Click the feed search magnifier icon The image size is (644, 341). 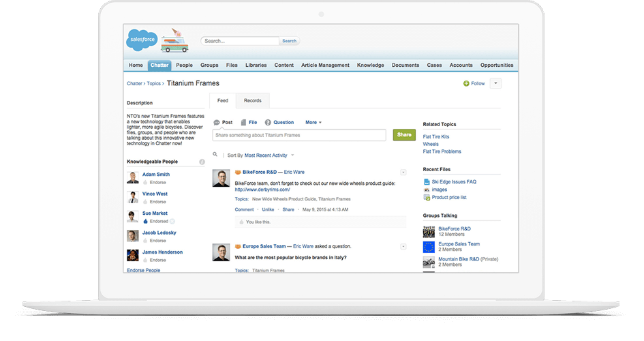(216, 155)
